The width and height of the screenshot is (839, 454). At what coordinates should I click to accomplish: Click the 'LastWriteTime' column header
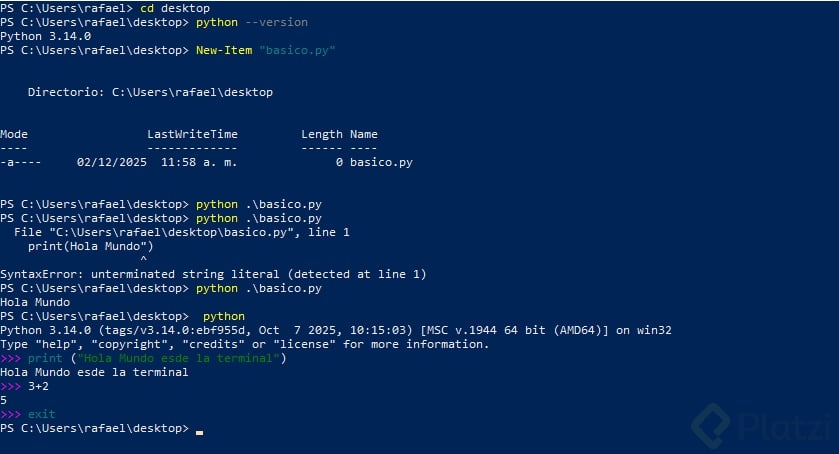click(x=192, y=134)
